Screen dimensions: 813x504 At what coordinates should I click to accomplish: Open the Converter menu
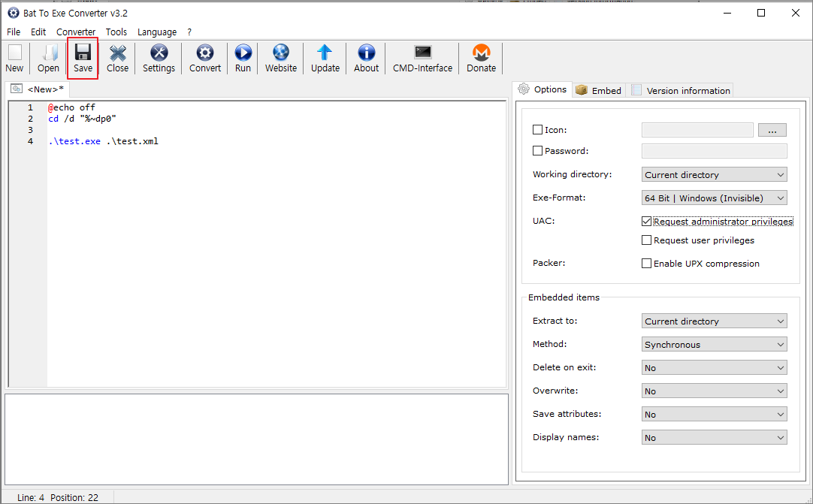[76, 32]
